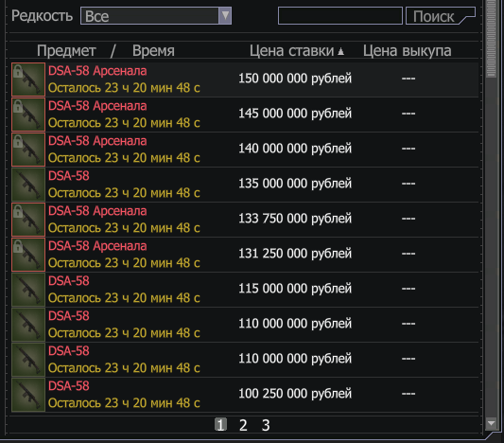Select weapon icon of 115 000 000 lot

tap(28, 290)
